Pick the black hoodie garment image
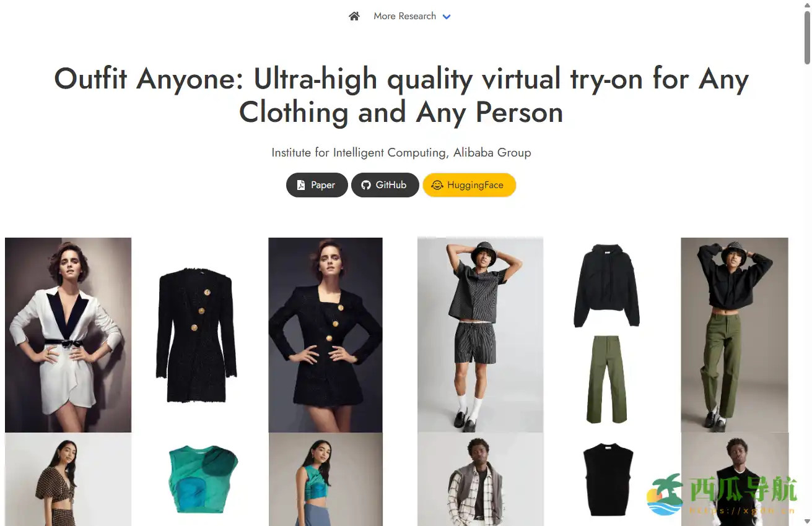The width and height of the screenshot is (812, 526). pos(606,285)
